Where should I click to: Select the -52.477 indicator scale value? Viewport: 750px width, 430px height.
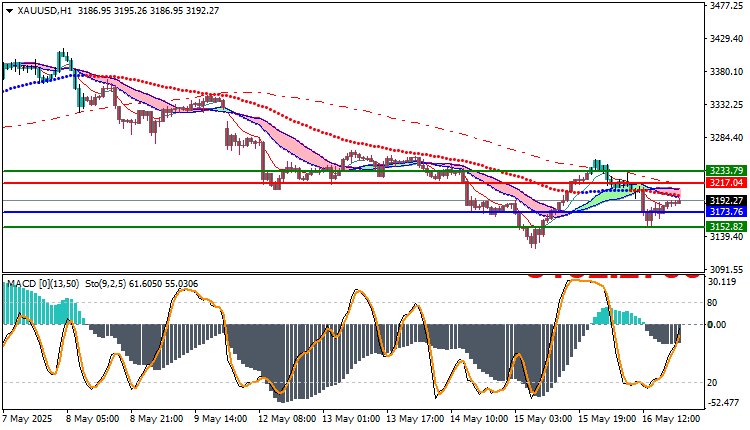(724, 403)
